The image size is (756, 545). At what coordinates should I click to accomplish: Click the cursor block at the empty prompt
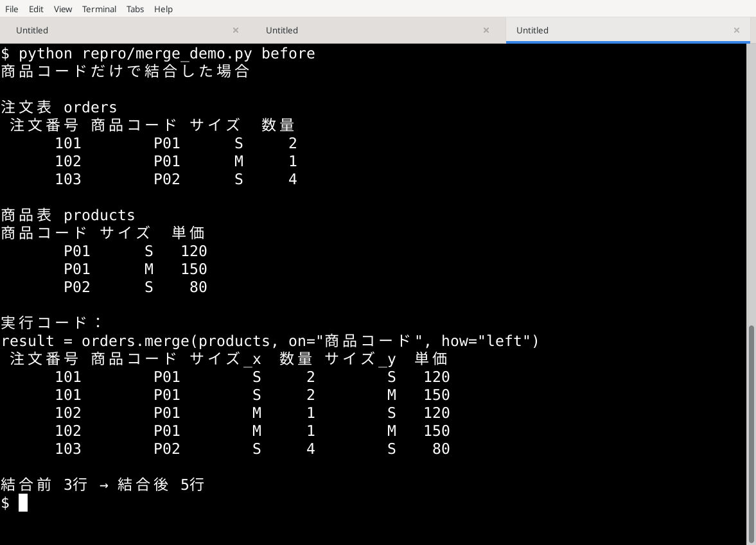click(x=23, y=503)
